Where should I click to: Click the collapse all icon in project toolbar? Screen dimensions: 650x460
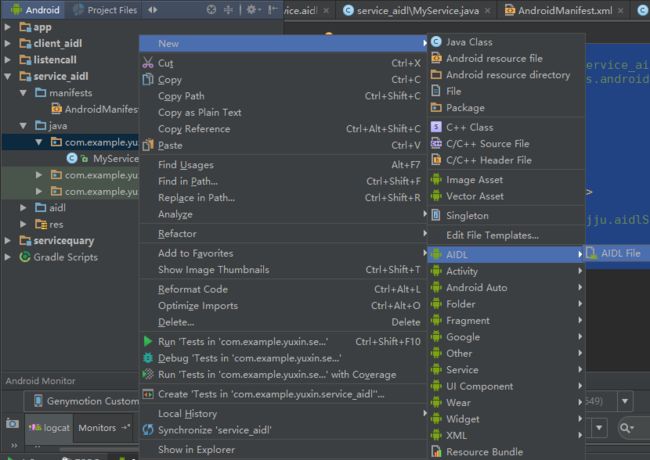(228, 10)
